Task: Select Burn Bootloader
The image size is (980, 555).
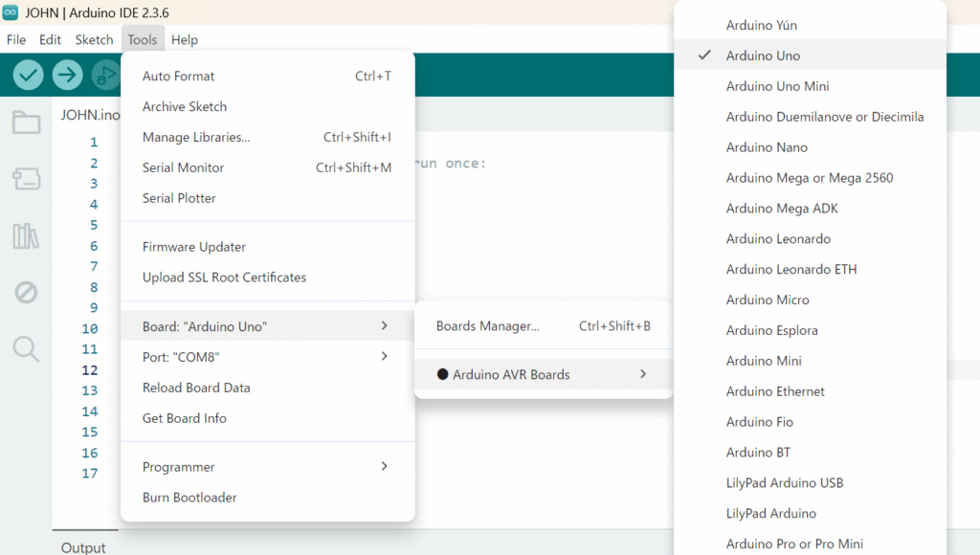Action: pyautogui.click(x=268, y=498)
